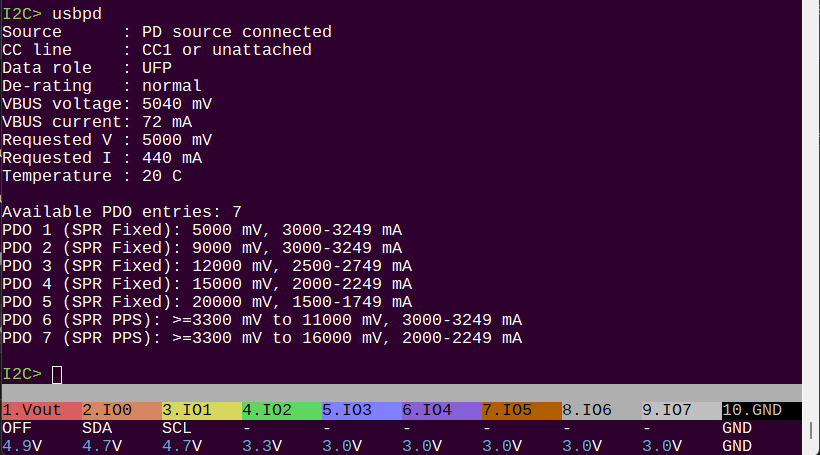The width and height of the screenshot is (820, 455).
Task: Click the blue 5.IO3 pin label
Action: pyautogui.click(x=347, y=410)
